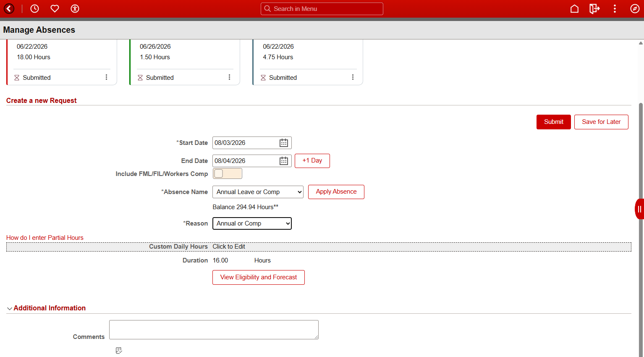The width and height of the screenshot is (644, 357).
Task: Click the Manage Absences page title
Action: point(39,30)
